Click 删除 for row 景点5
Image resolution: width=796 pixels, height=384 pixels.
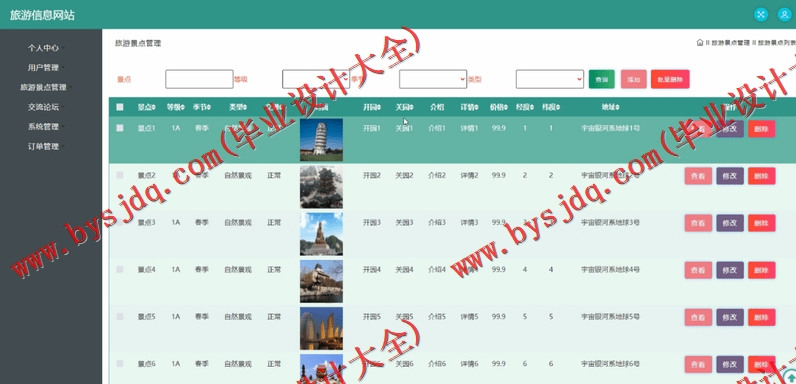761,317
